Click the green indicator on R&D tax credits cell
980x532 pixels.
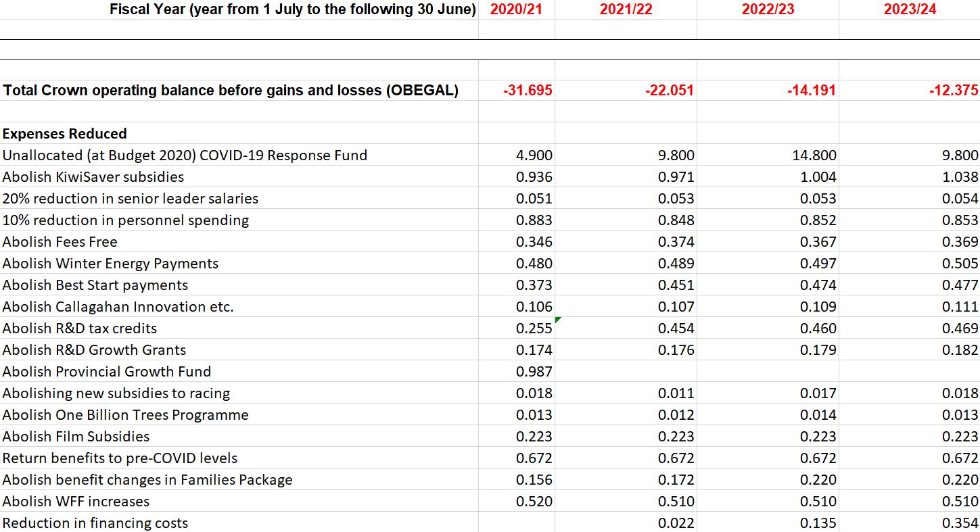558,320
